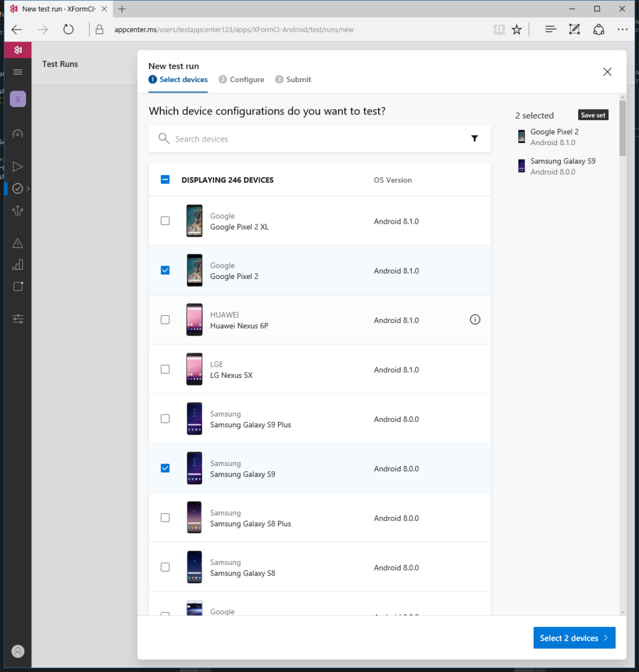This screenshot has height=672, width=639.
Task: Switch to the Configure step tab
Action: pyautogui.click(x=241, y=79)
